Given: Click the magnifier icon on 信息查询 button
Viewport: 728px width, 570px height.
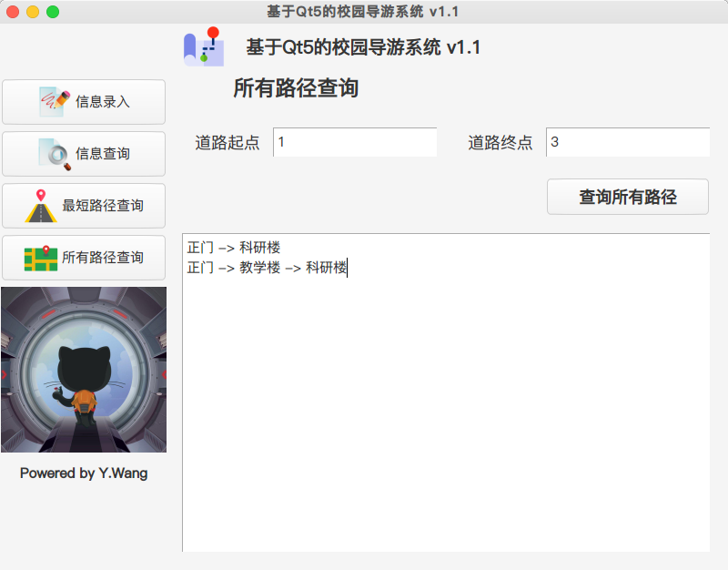Looking at the screenshot, I should (56, 154).
